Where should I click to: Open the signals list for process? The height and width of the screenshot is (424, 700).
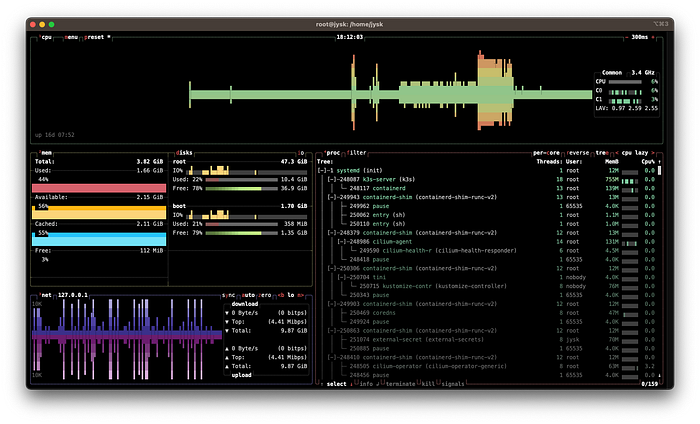453,384
